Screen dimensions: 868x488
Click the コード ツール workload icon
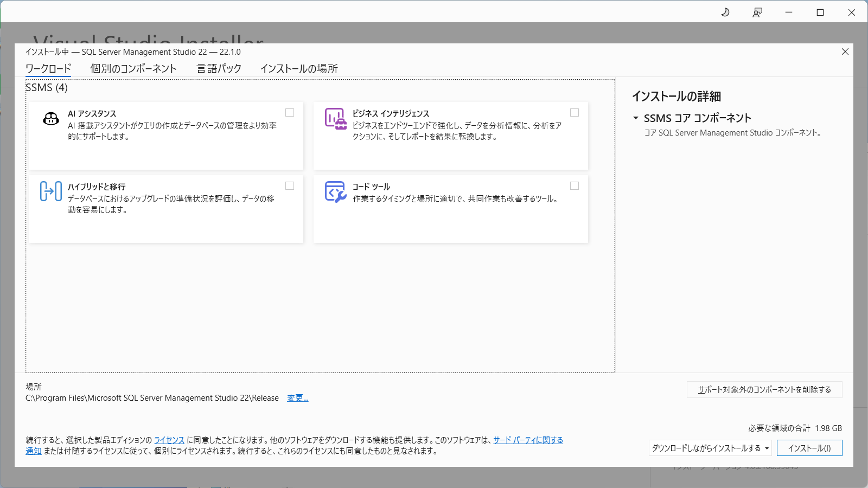335,191
